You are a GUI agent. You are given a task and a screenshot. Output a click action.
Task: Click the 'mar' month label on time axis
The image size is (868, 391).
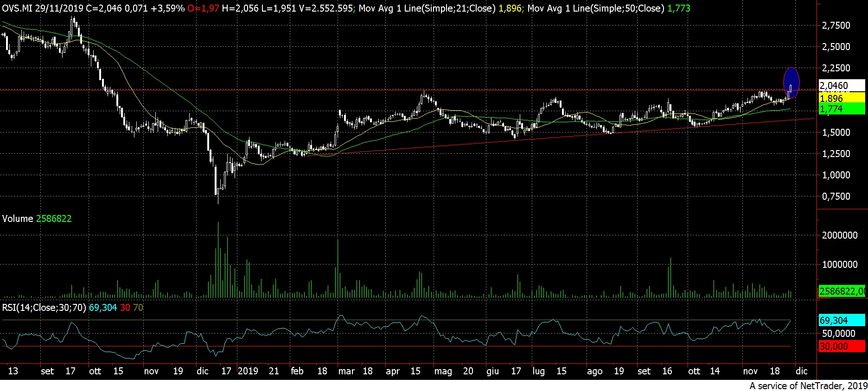pyautogui.click(x=346, y=371)
